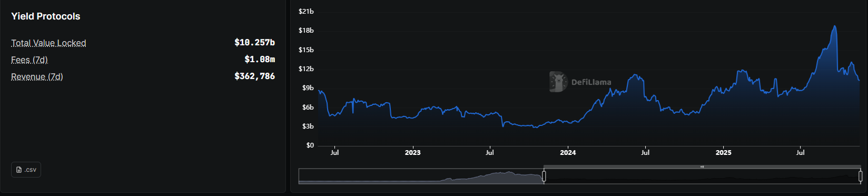Click the top grip bar of selected range

pos(702,167)
